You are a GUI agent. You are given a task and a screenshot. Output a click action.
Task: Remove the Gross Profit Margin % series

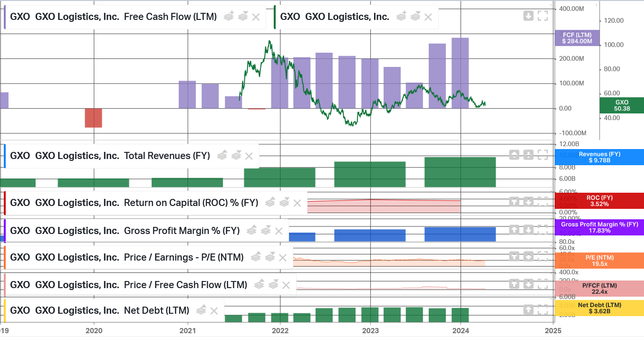[x=279, y=231]
